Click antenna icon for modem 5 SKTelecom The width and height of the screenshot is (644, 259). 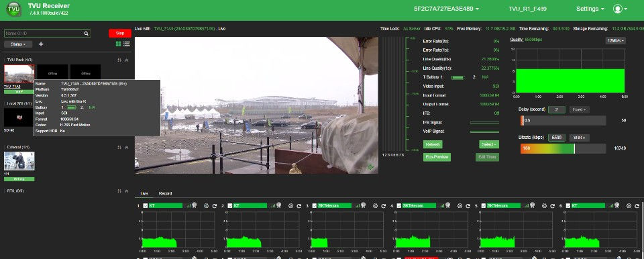pos(532,205)
